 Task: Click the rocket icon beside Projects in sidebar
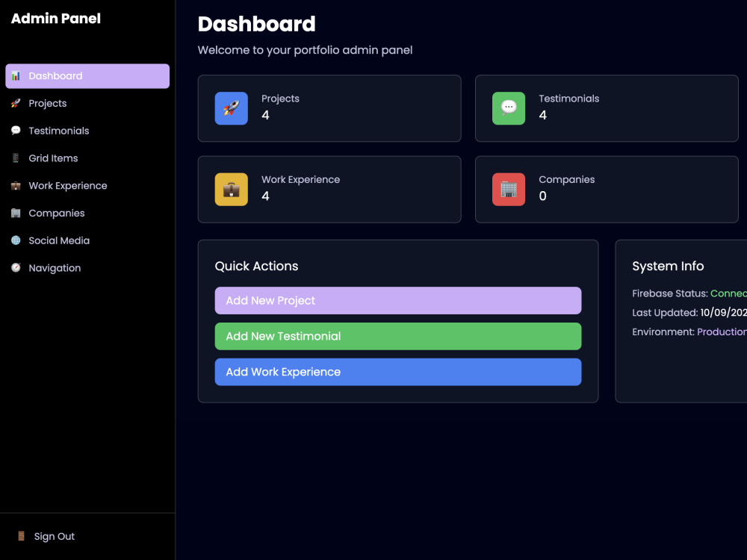16,103
